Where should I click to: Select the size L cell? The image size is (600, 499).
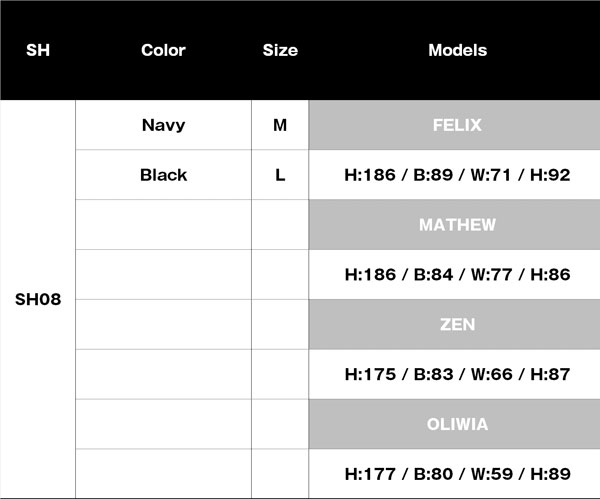[x=280, y=175]
